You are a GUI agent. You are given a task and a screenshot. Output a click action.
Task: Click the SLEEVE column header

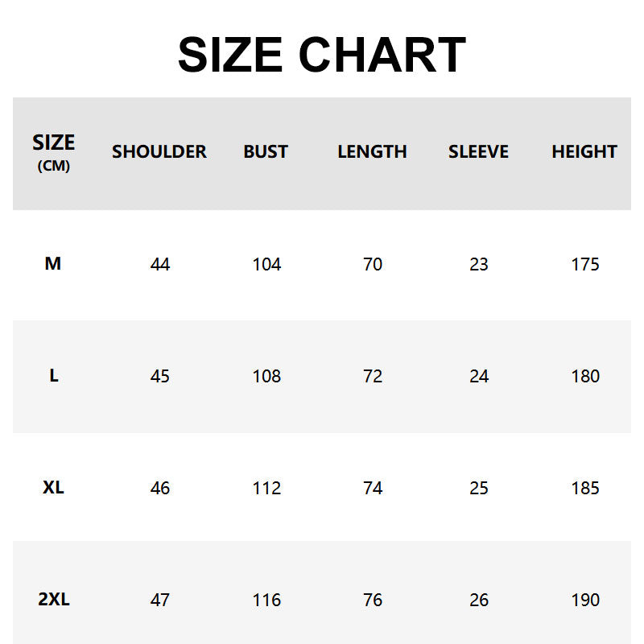click(x=478, y=151)
